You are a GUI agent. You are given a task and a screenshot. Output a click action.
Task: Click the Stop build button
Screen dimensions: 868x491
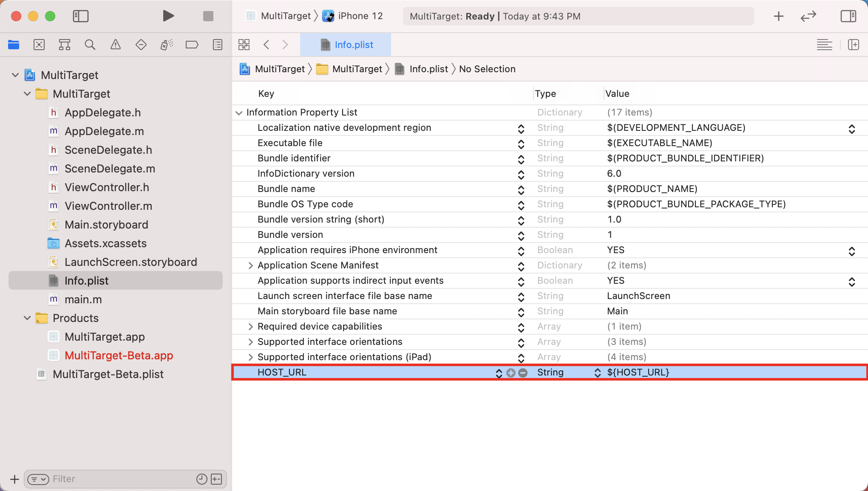[x=208, y=16]
